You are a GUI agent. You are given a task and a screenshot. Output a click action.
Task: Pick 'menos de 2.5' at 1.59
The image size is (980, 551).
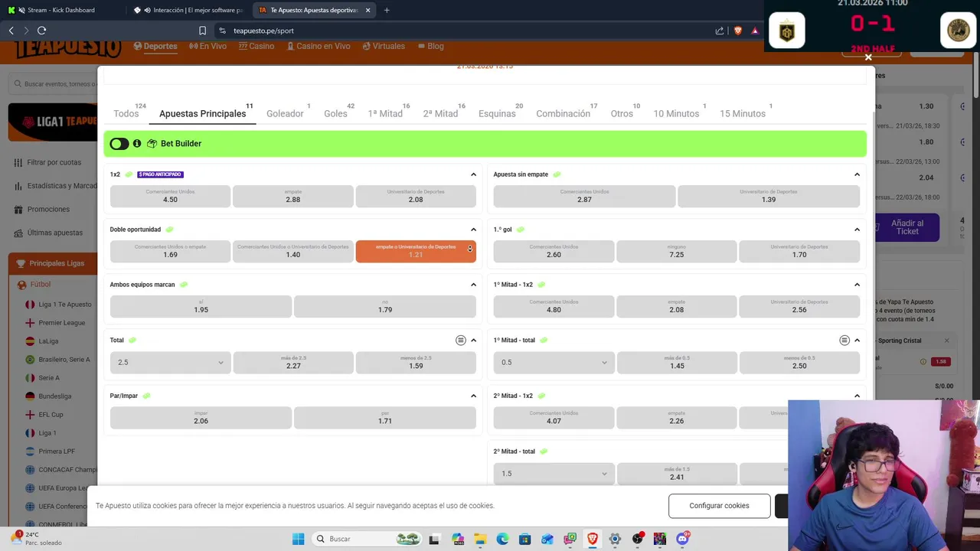416,362
